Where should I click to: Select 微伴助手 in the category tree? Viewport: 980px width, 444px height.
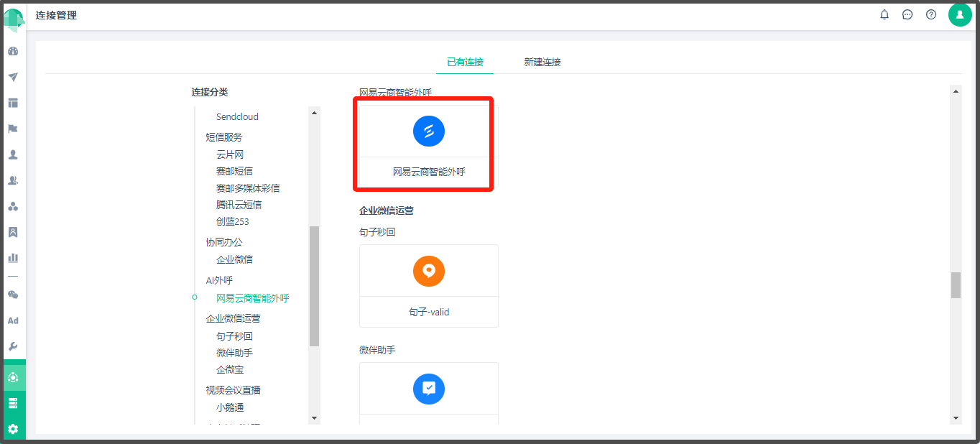(x=234, y=353)
